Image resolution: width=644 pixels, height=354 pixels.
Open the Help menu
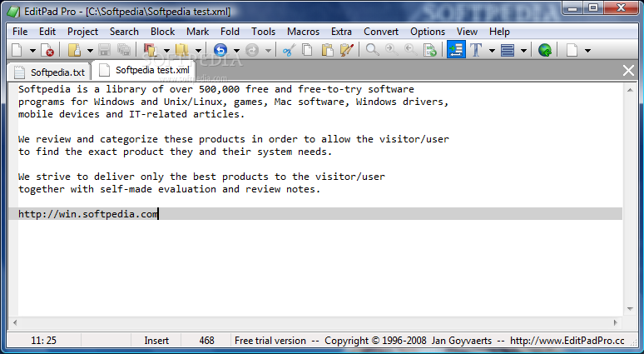click(x=499, y=32)
